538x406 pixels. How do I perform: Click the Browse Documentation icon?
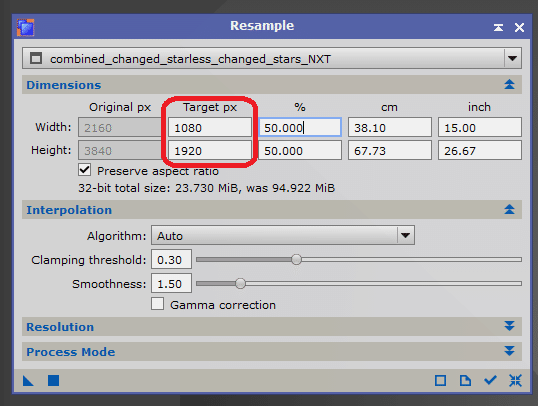[465, 380]
